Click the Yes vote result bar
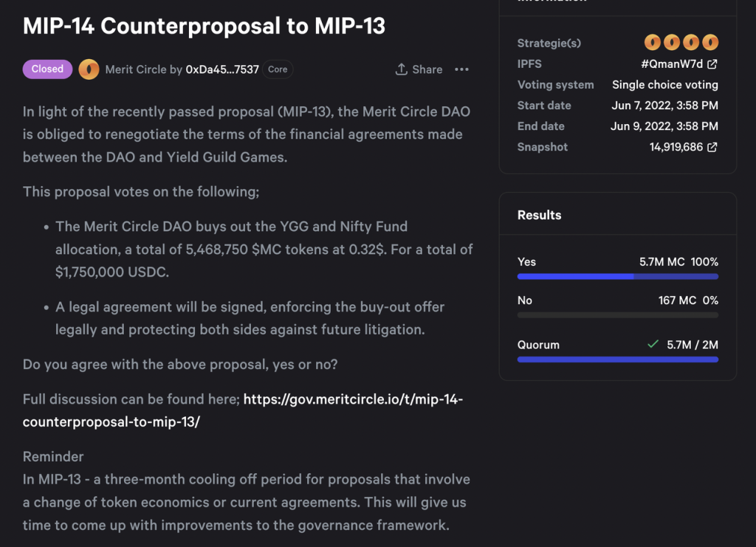The image size is (756, 547). (x=617, y=277)
